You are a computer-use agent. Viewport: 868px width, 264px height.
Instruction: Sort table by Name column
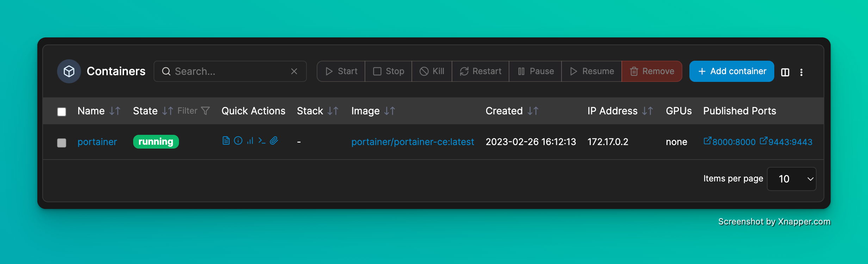pos(115,111)
